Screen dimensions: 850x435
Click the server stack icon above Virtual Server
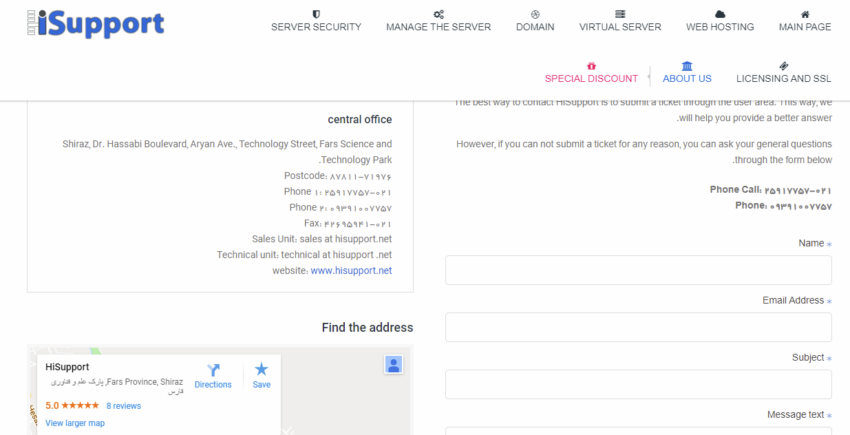click(620, 14)
